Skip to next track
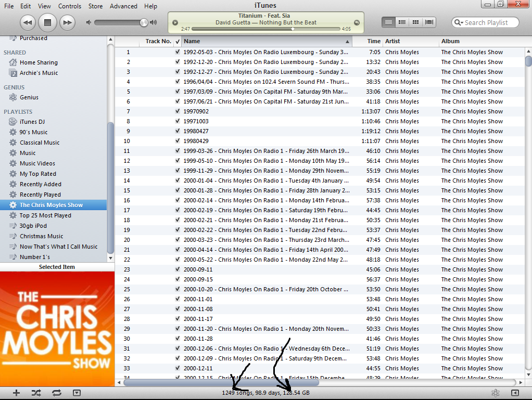This screenshot has height=400, width=532. [68, 23]
